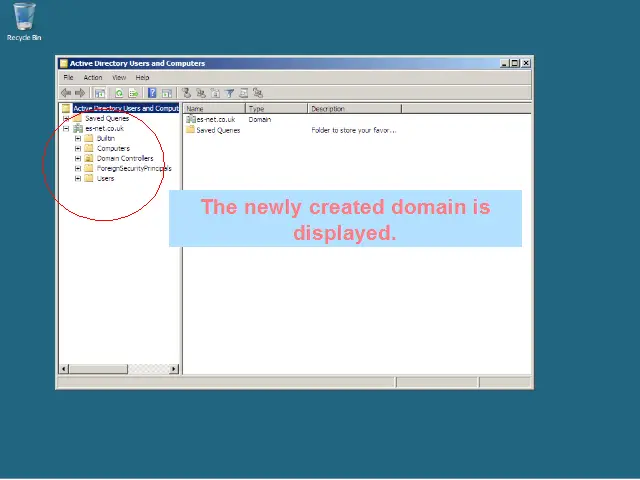Expand the Domain Controllers node
Viewport: 640px width, 480px height.
point(78,159)
